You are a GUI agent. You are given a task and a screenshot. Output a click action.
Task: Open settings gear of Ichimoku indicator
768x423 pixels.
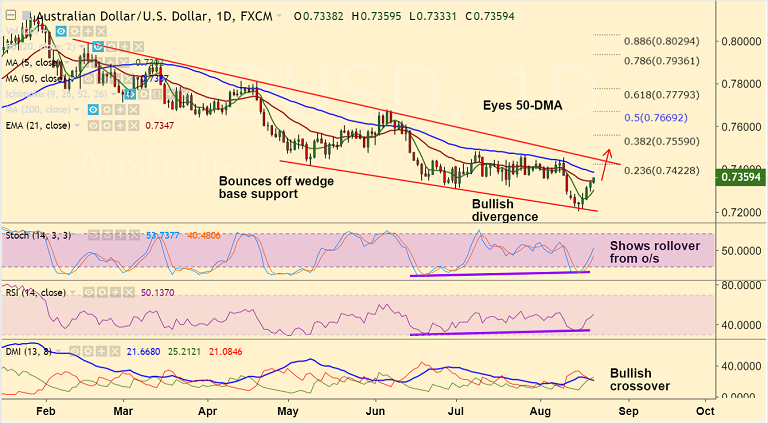click(143, 94)
